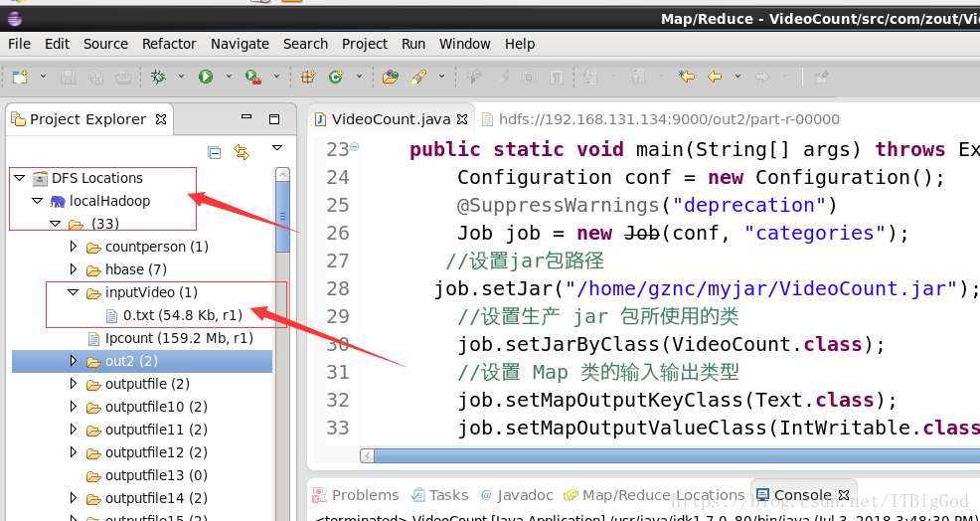Open the Window menu
This screenshot has width=980, height=521.
click(x=465, y=44)
